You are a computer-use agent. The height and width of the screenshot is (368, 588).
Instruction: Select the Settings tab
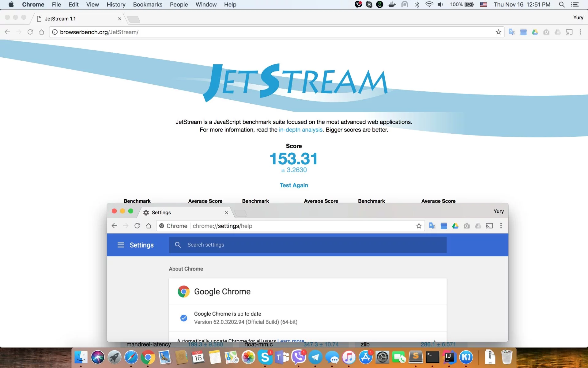(185, 213)
